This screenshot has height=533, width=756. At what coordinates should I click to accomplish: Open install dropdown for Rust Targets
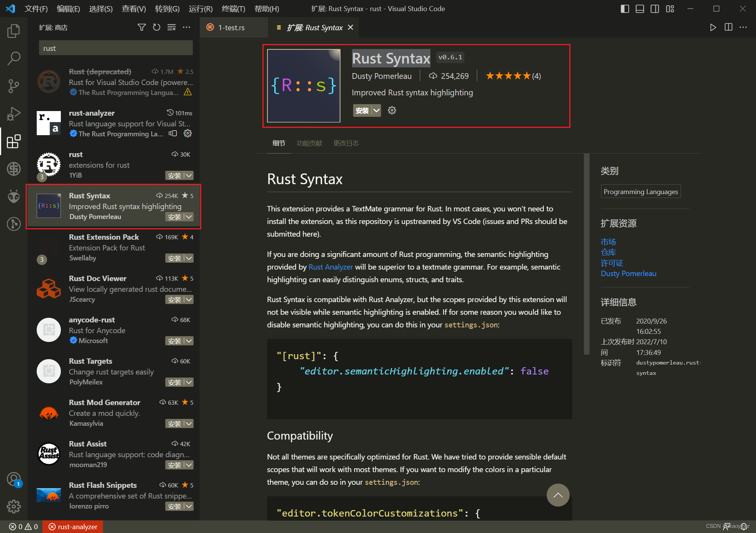coord(189,382)
